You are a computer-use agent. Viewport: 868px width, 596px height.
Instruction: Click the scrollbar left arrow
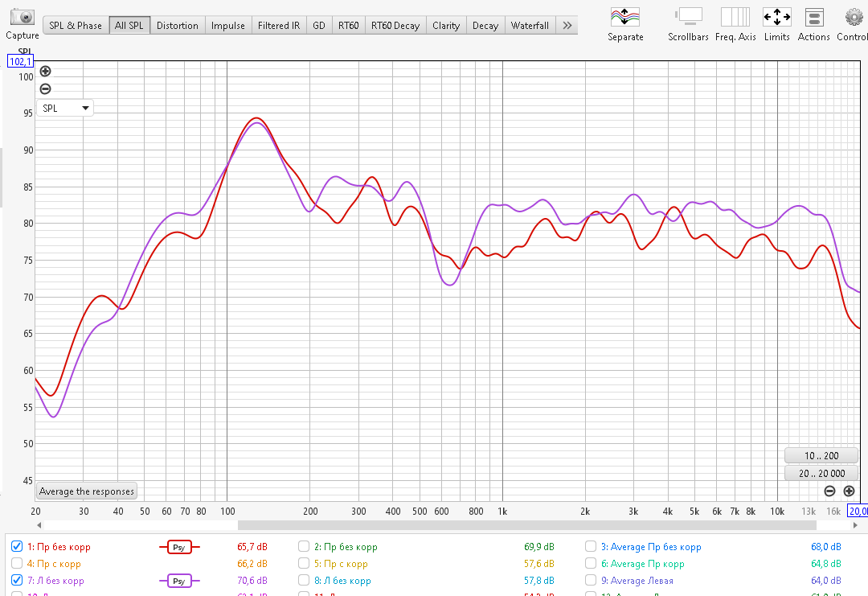pos(39,524)
